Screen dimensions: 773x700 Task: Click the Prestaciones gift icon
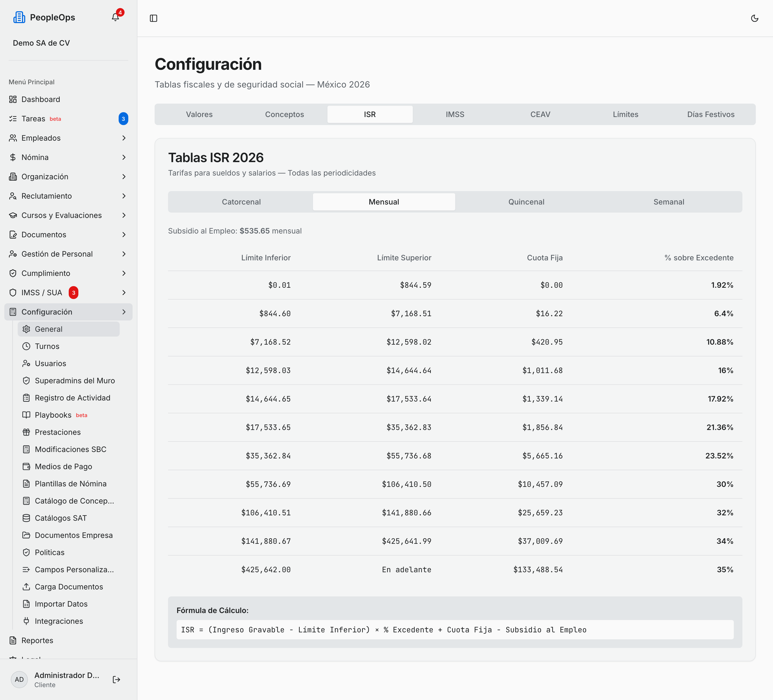click(x=26, y=432)
